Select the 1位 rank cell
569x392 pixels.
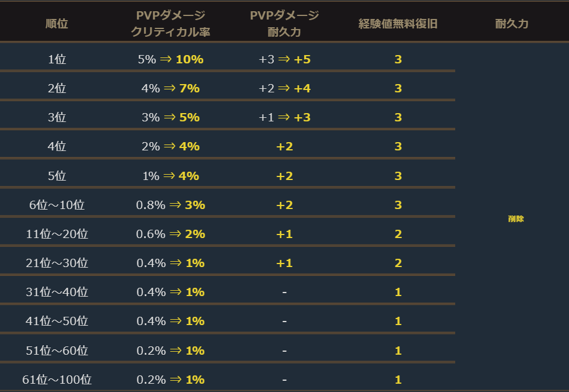[x=57, y=59]
